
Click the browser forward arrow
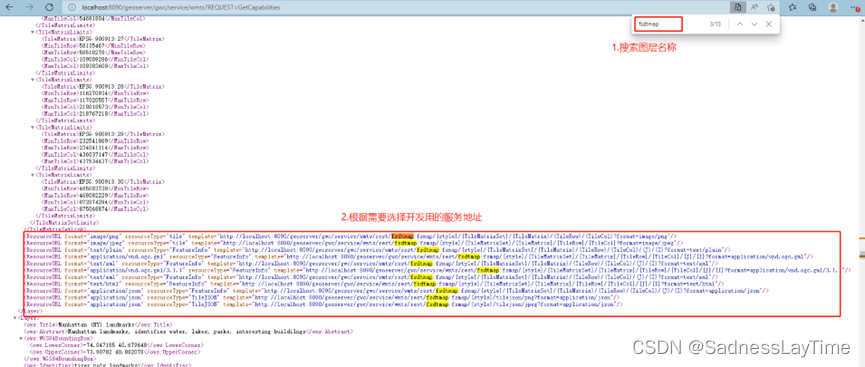(29, 7)
